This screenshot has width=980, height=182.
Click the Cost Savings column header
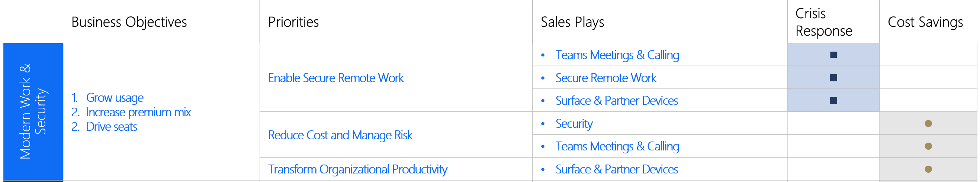tap(925, 22)
